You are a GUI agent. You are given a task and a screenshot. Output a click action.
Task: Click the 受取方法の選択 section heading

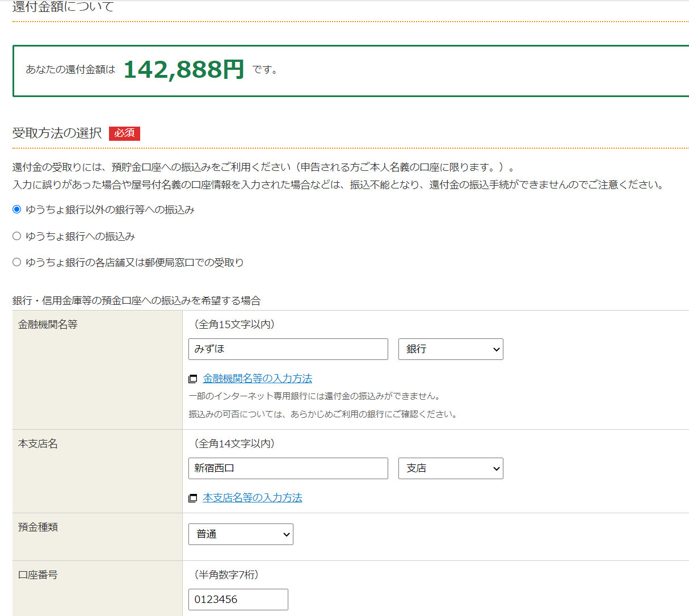click(57, 133)
